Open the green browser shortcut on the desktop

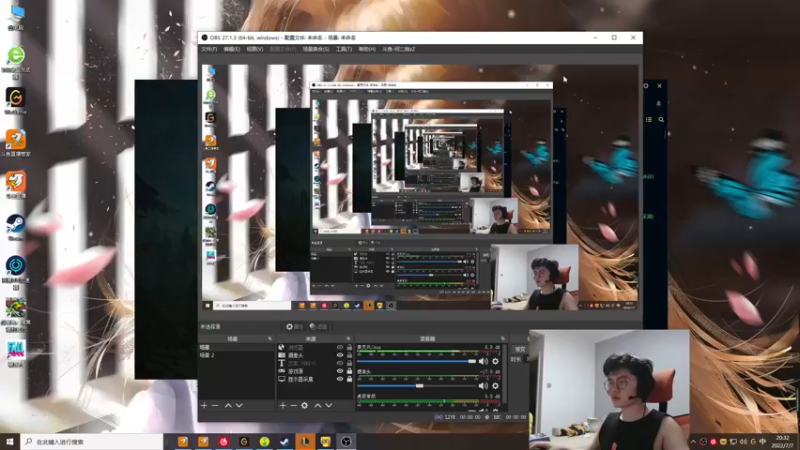point(16,62)
